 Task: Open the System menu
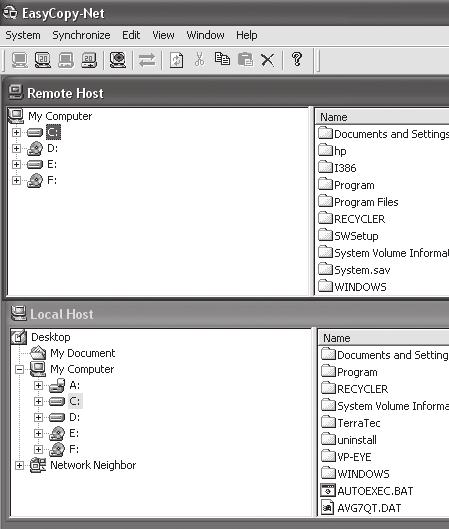tap(23, 35)
